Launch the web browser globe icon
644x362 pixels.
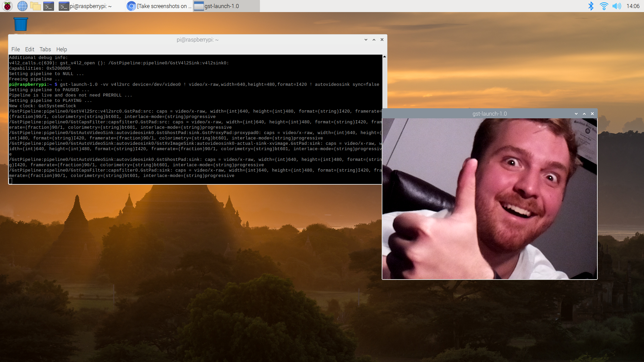pos(22,6)
